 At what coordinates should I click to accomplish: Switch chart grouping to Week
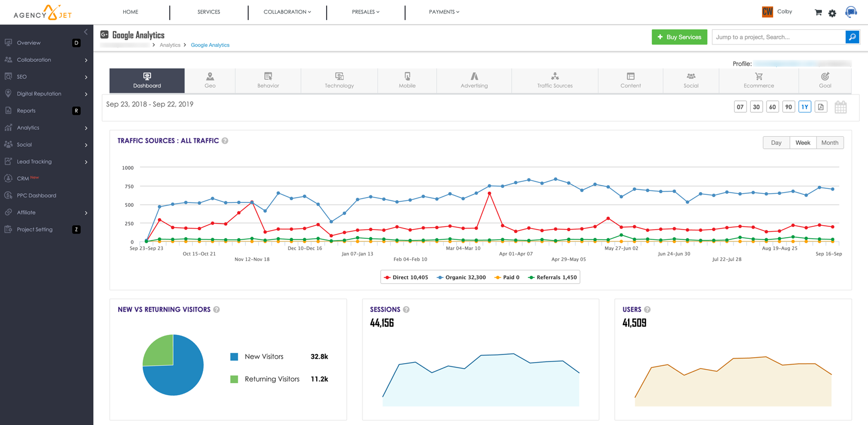click(x=803, y=143)
